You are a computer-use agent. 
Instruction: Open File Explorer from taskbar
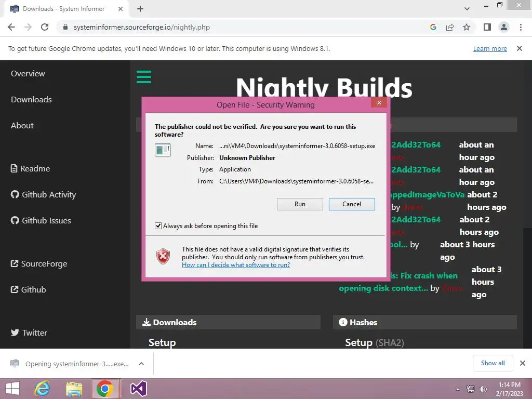(74, 389)
